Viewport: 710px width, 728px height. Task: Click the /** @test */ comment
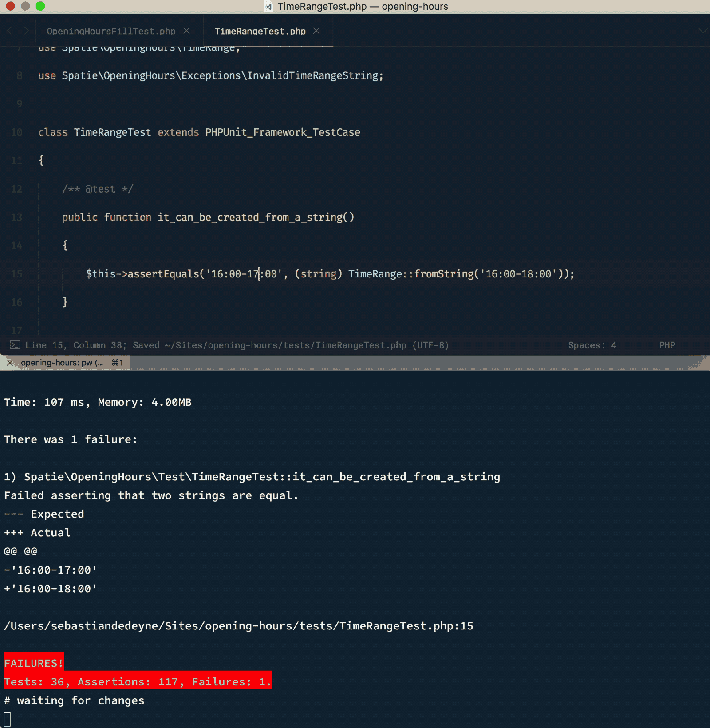98,189
